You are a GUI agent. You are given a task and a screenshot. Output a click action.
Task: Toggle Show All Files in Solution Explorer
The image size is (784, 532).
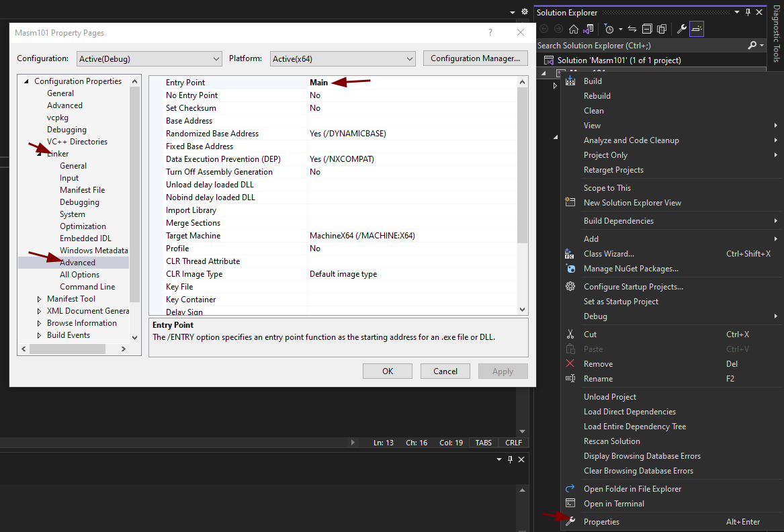[662, 29]
